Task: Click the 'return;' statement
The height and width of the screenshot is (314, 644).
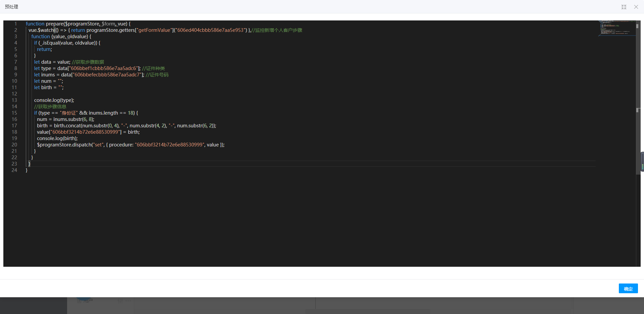Action: click(44, 49)
